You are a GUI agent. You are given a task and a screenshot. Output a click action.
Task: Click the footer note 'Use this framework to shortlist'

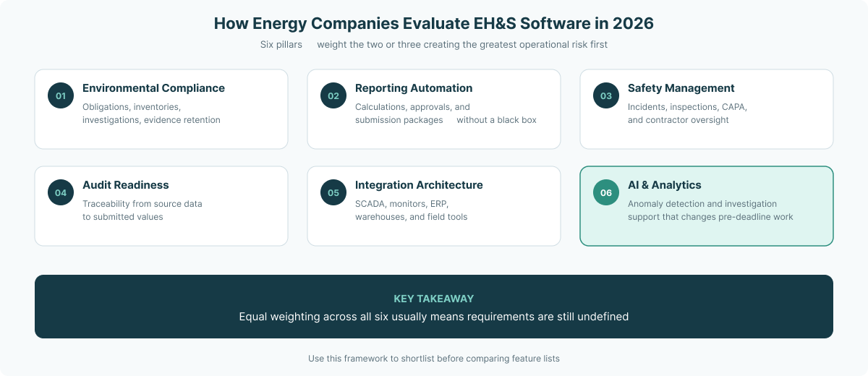click(x=434, y=359)
